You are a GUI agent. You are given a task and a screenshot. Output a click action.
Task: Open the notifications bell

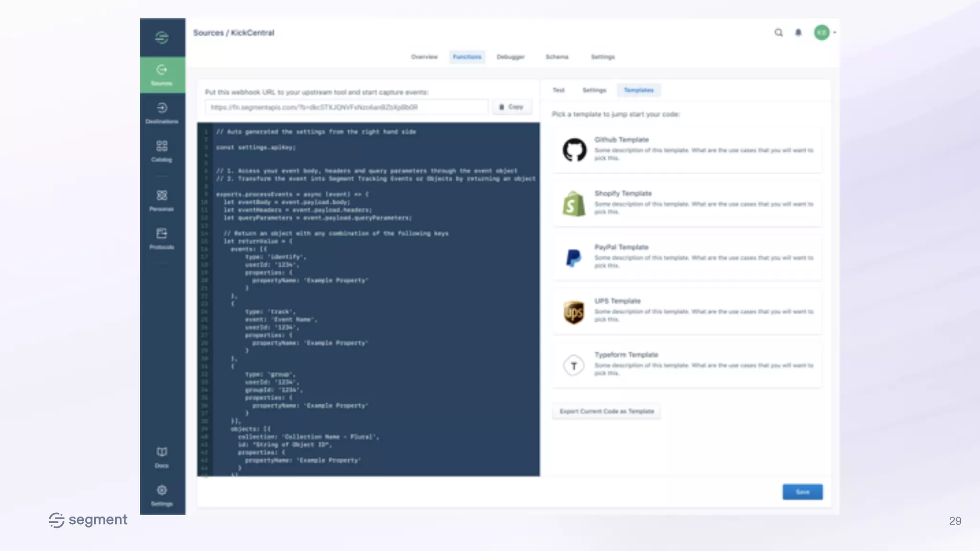[798, 33]
